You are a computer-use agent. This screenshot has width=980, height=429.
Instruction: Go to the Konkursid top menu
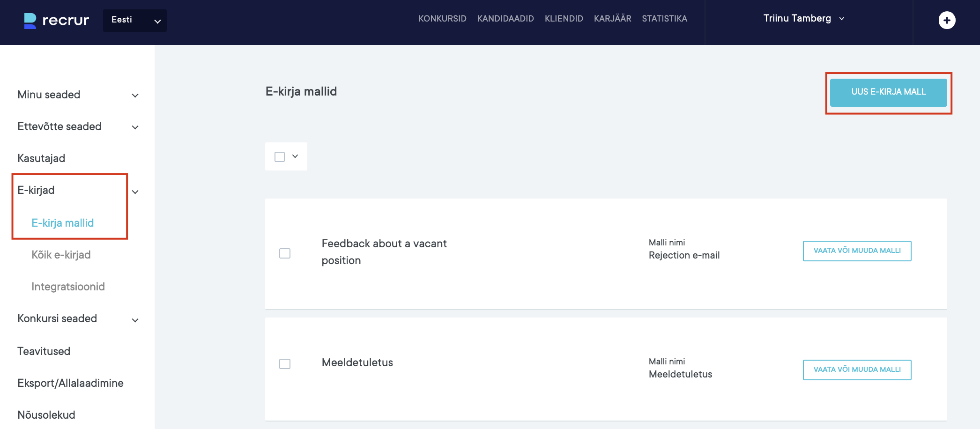pyautogui.click(x=442, y=19)
